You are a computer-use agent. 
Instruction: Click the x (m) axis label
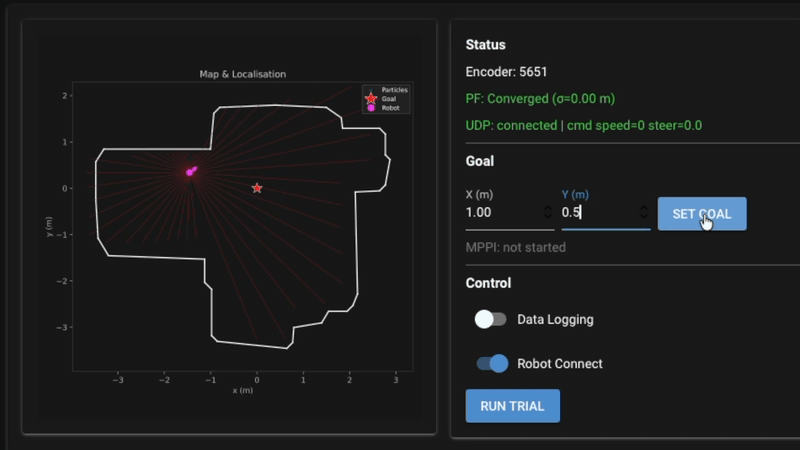tap(242, 390)
